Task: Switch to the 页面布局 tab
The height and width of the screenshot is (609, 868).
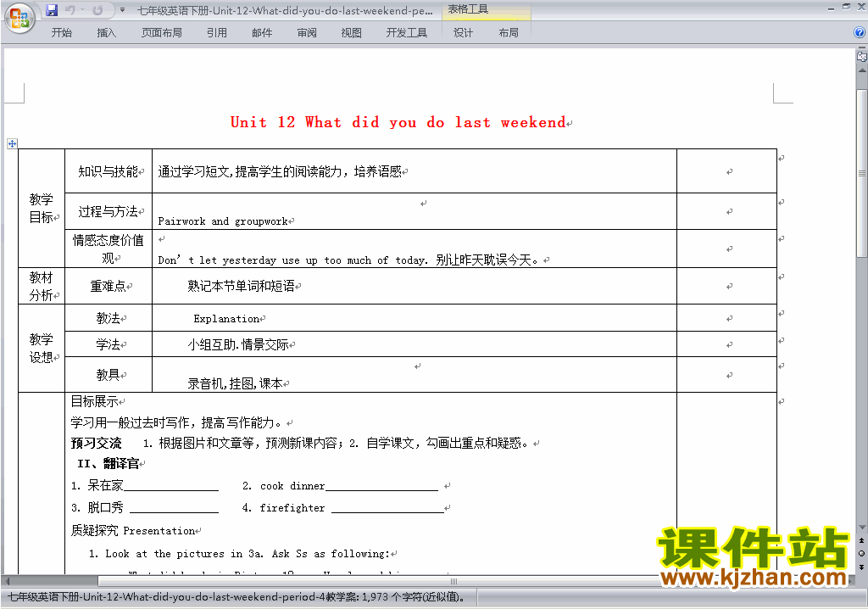Action: 162,33
